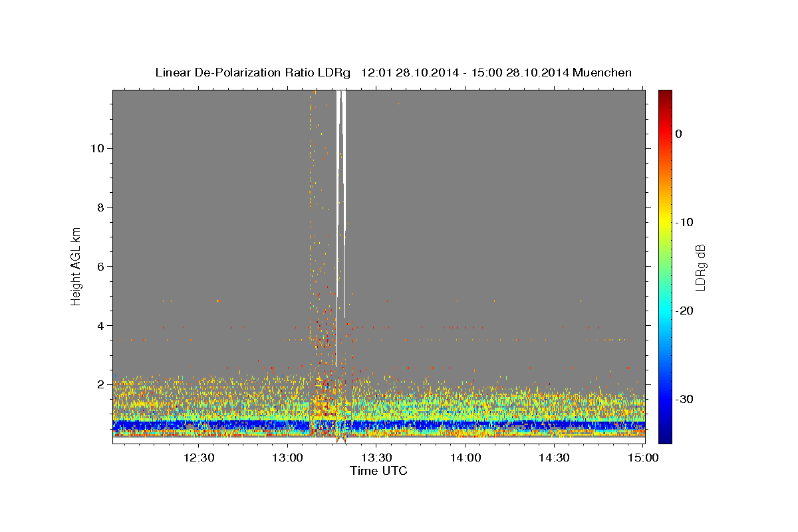The height and width of the screenshot is (532, 798).
Task: Select the 'Height AGL km' axis label
Action: click(x=76, y=266)
